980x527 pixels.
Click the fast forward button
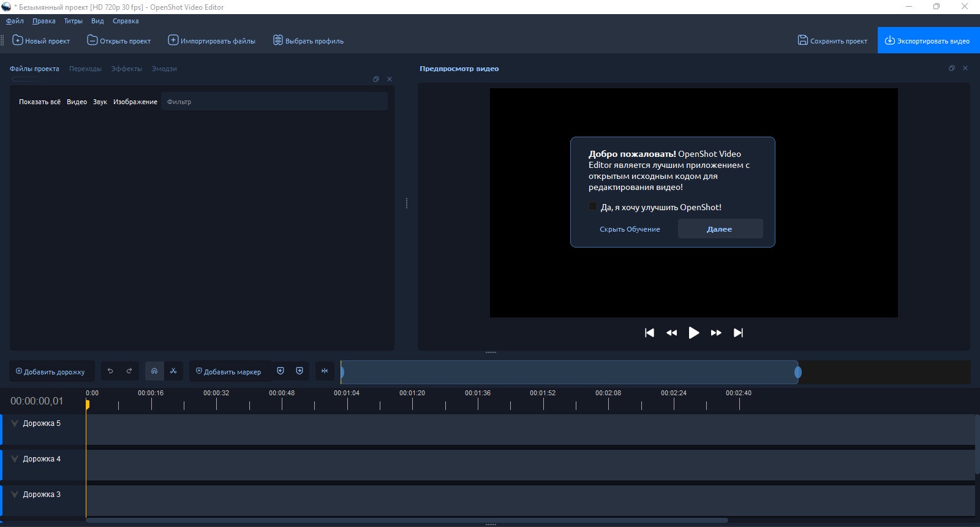tap(716, 333)
